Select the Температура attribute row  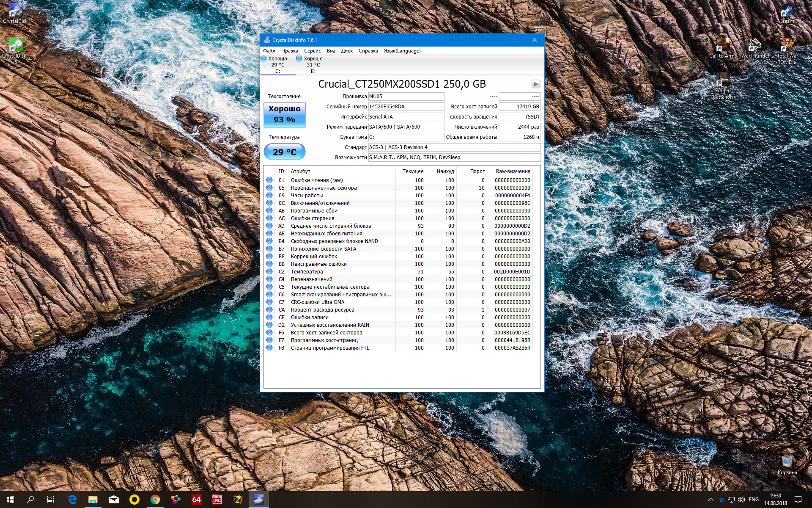(x=398, y=272)
